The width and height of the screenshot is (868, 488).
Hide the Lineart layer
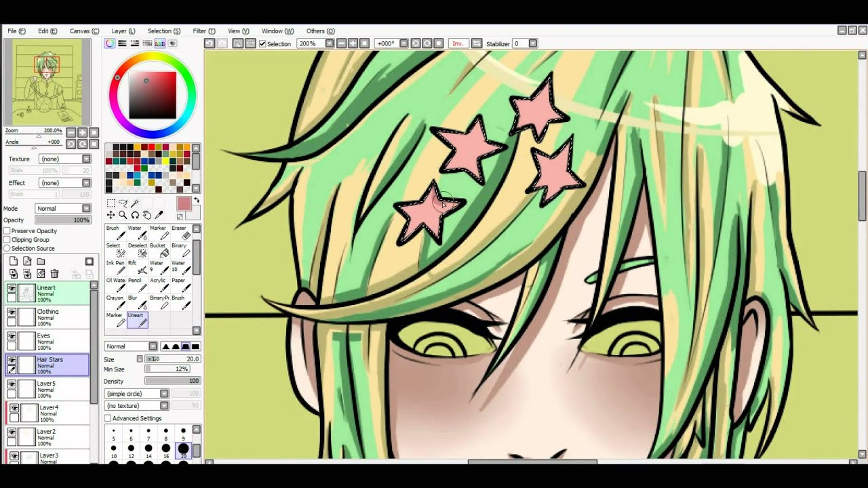click(x=12, y=288)
